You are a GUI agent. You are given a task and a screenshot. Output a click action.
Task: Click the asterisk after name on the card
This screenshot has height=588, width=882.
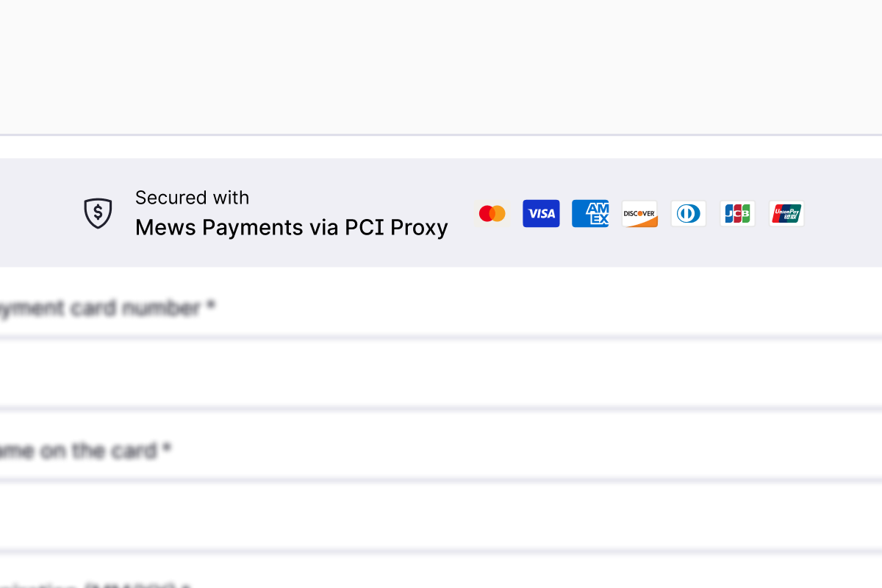tap(167, 448)
